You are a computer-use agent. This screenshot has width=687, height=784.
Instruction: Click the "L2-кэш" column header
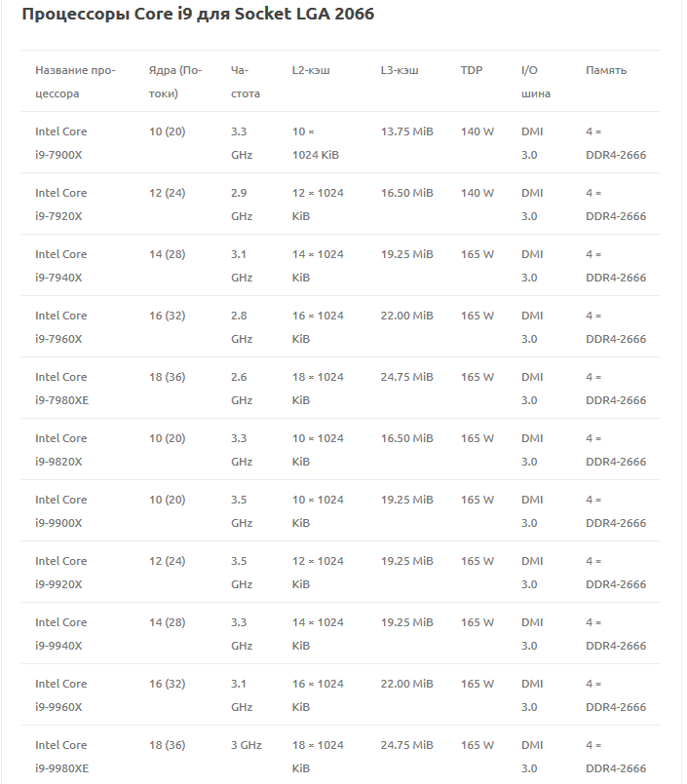(x=311, y=70)
